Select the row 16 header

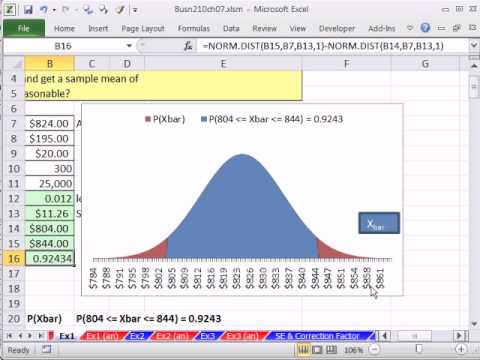[x=14, y=259]
